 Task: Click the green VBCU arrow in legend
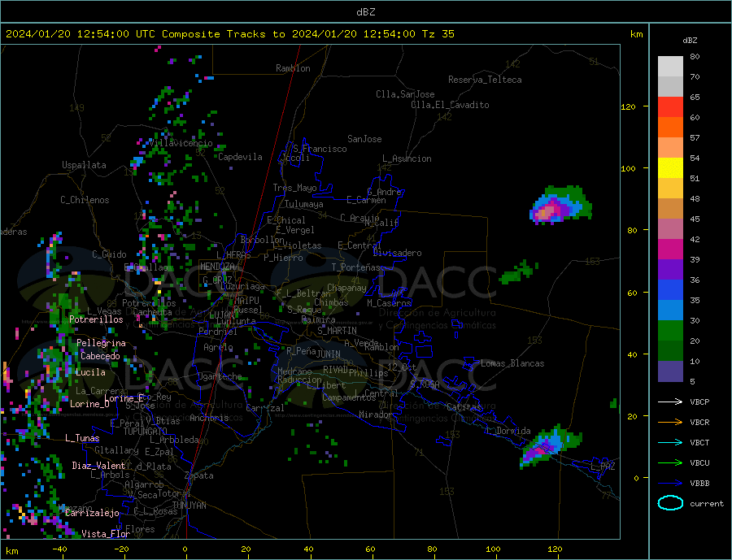click(x=670, y=463)
